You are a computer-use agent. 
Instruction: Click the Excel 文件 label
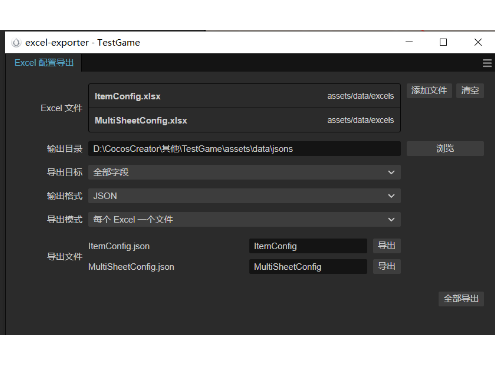(61, 108)
